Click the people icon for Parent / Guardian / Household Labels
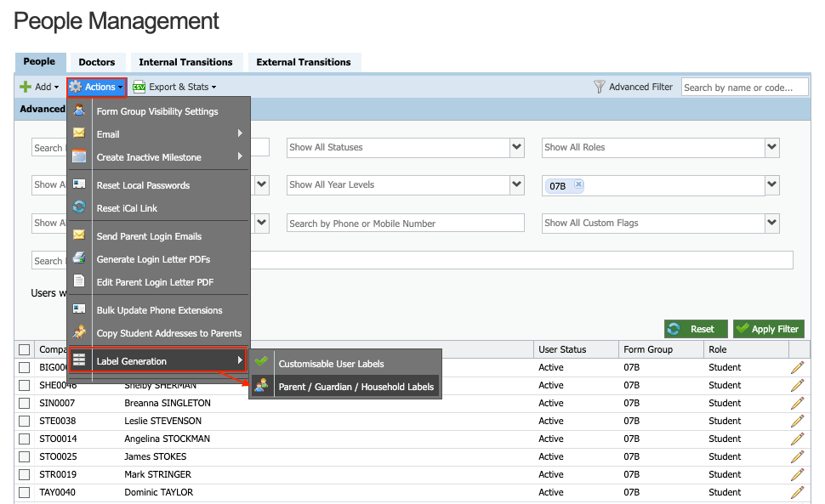Image resolution: width=825 pixels, height=504 pixels. 261,385
